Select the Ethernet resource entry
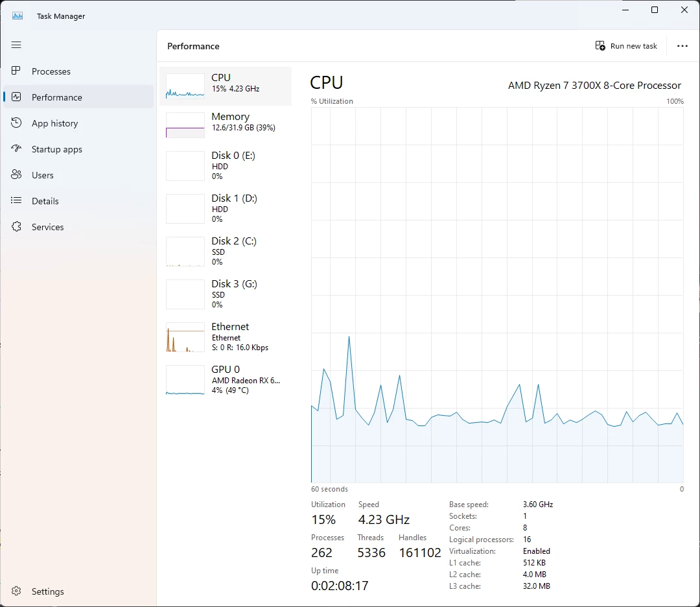This screenshot has height=607, width=700. click(226, 337)
